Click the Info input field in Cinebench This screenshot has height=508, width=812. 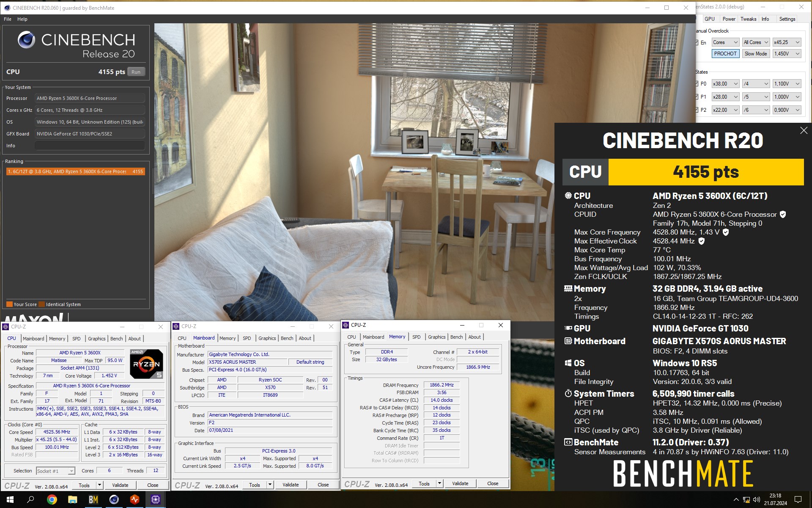pyautogui.click(x=90, y=146)
